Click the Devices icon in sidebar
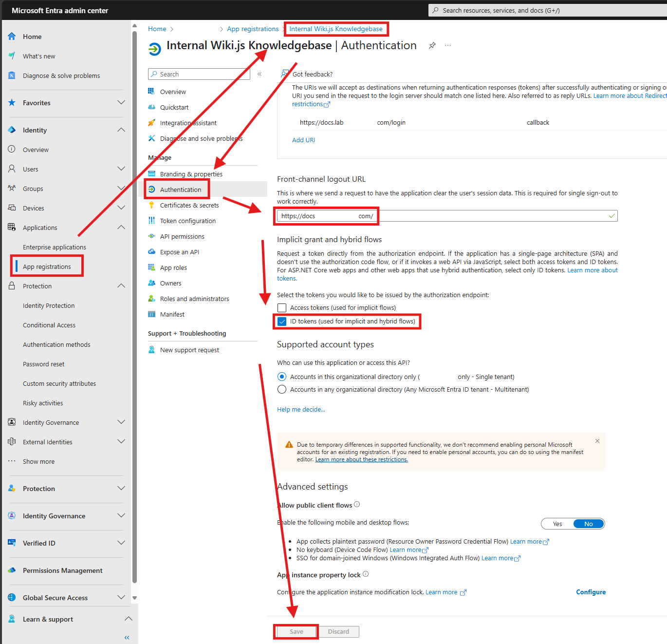Image resolution: width=667 pixels, height=644 pixels. point(12,208)
